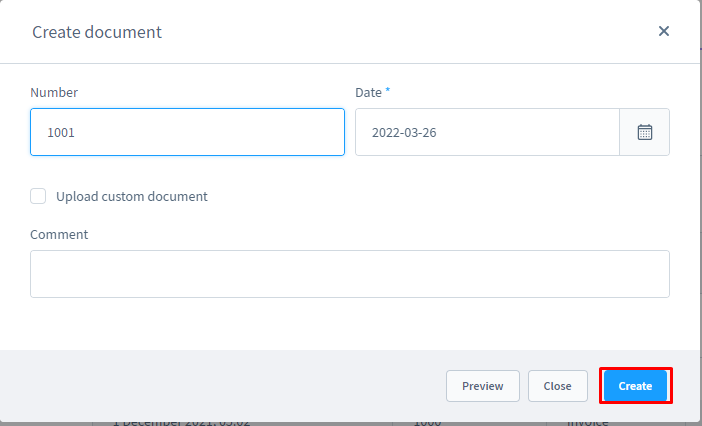Enable the Upload custom document checkbox
Viewport: 702px width, 426px height.
[x=38, y=196]
